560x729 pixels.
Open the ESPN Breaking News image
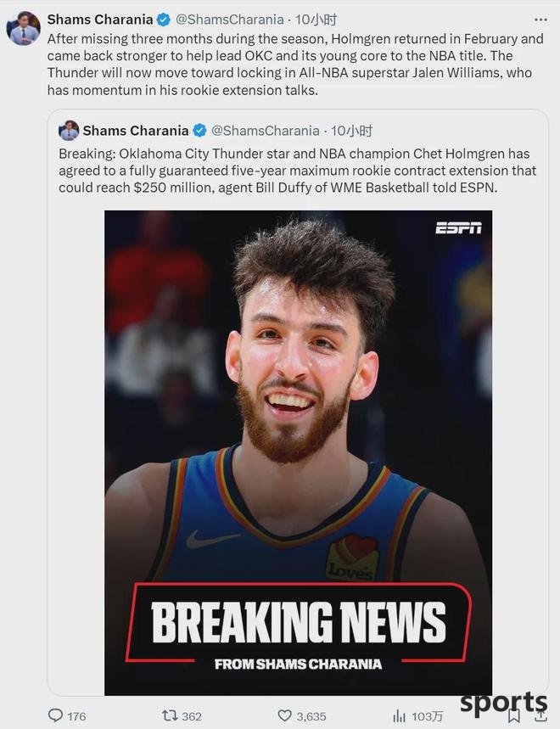pos(298,453)
